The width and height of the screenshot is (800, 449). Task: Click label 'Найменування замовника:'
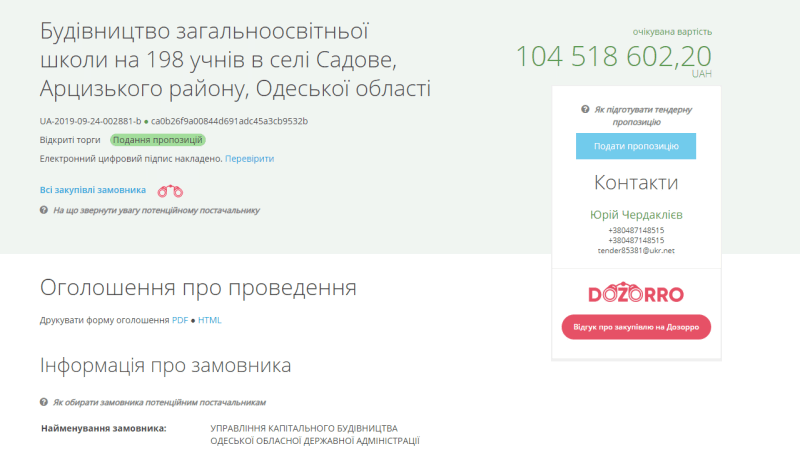click(104, 428)
